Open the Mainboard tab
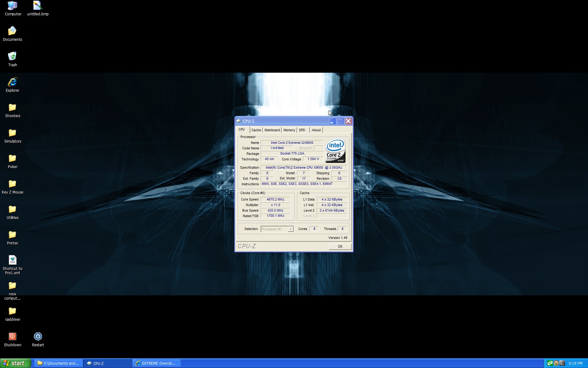This screenshot has height=368, width=588. 272,130
